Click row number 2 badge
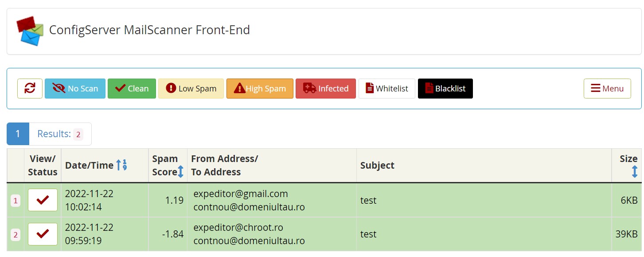This screenshot has height=257, width=644. 16,235
